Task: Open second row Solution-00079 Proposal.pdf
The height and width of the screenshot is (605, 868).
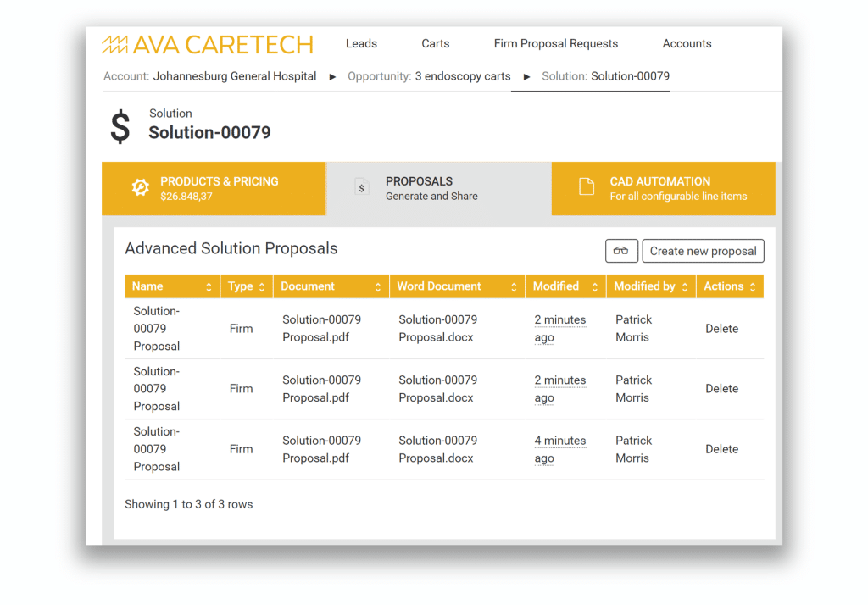Action: (321, 389)
